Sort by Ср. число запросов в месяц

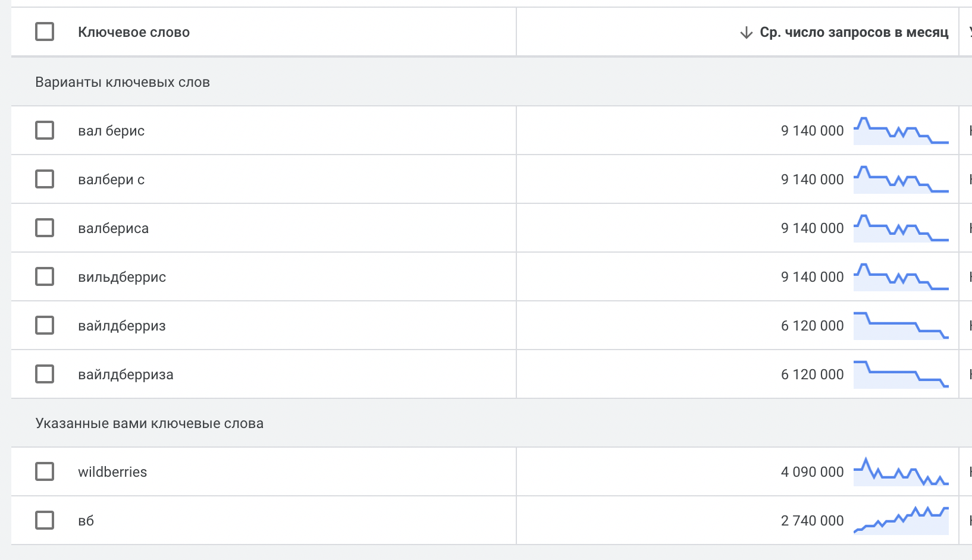click(854, 33)
